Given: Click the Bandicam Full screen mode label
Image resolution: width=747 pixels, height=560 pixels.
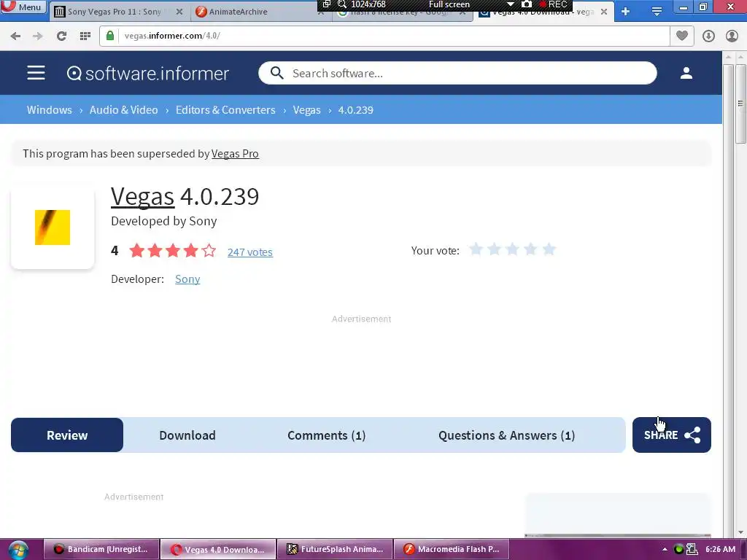Looking at the screenshot, I should [x=449, y=4].
